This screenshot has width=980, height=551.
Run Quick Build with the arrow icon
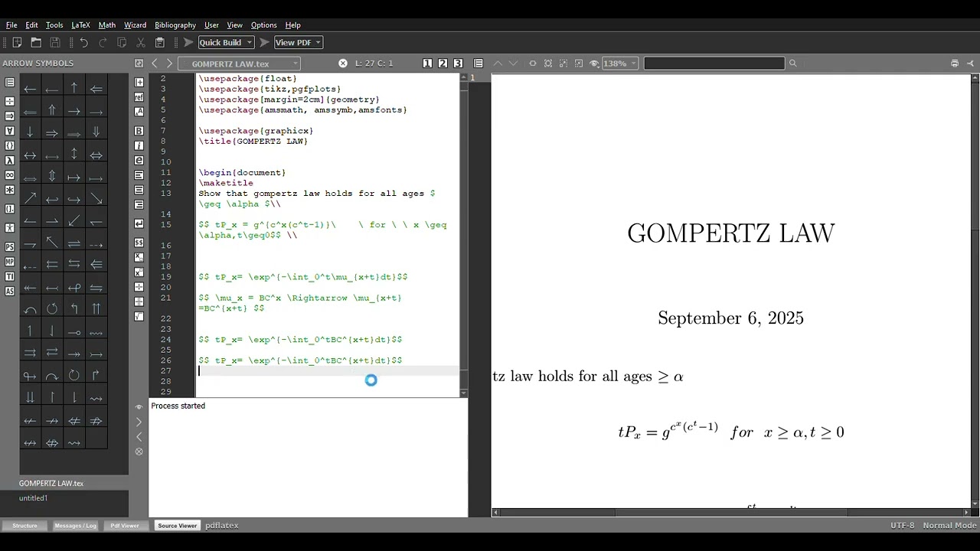pos(188,42)
